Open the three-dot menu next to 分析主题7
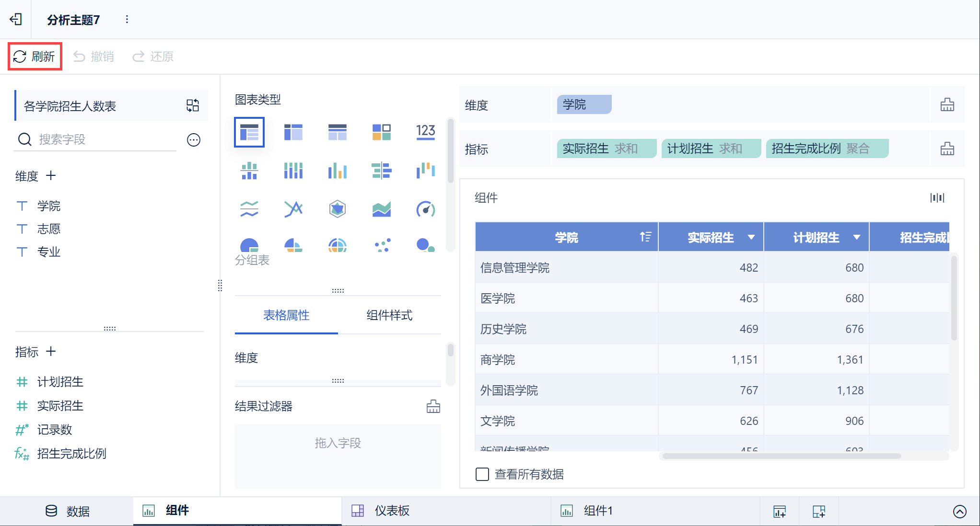The width and height of the screenshot is (980, 526). click(x=127, y=19)
